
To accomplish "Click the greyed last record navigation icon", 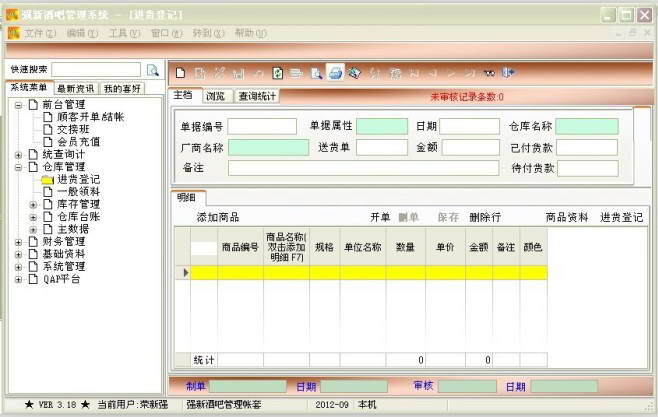I will 470,74.
